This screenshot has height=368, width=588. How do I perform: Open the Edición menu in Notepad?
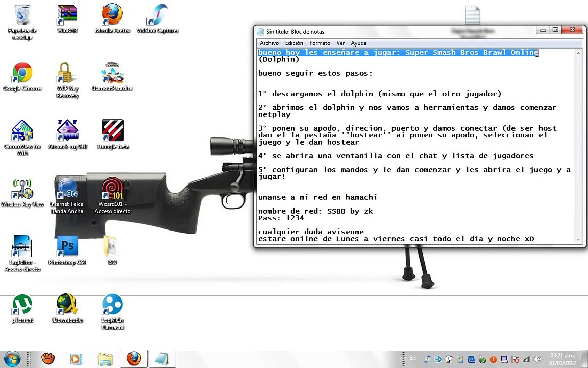click(294, 43)
